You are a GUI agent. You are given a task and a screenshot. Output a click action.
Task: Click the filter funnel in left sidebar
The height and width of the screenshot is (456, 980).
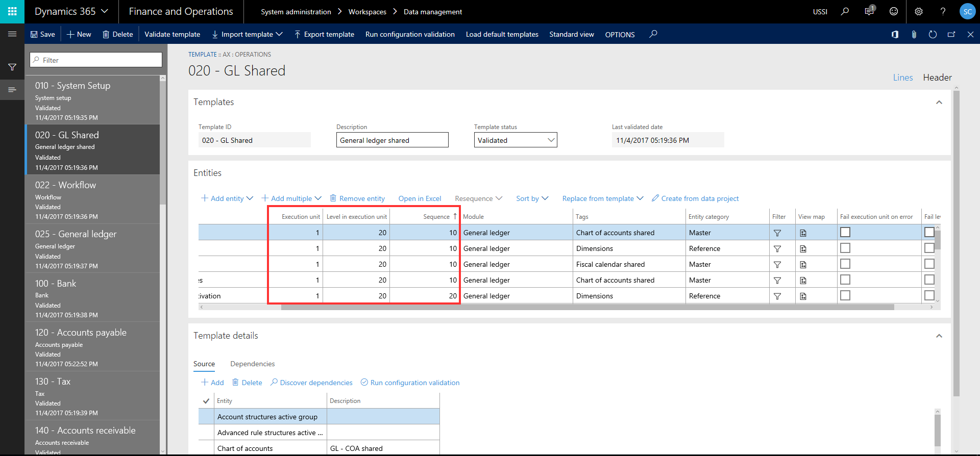(12, 67)
